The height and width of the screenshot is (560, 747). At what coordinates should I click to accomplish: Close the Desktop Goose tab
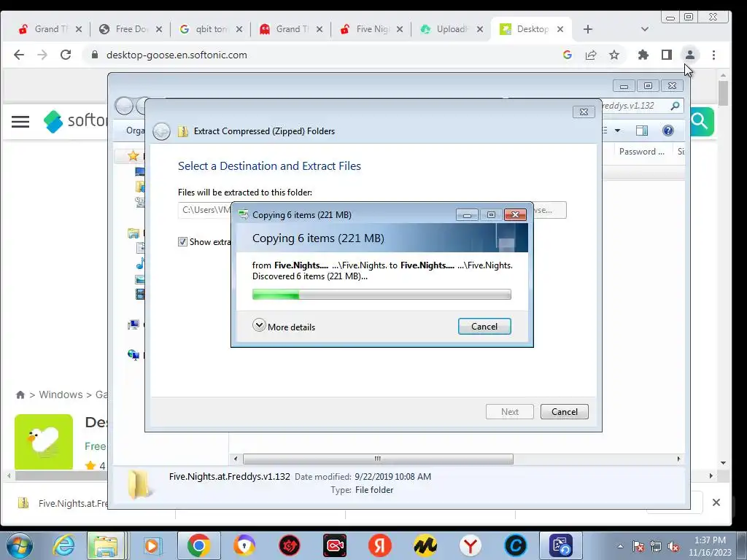coord(560,29)
